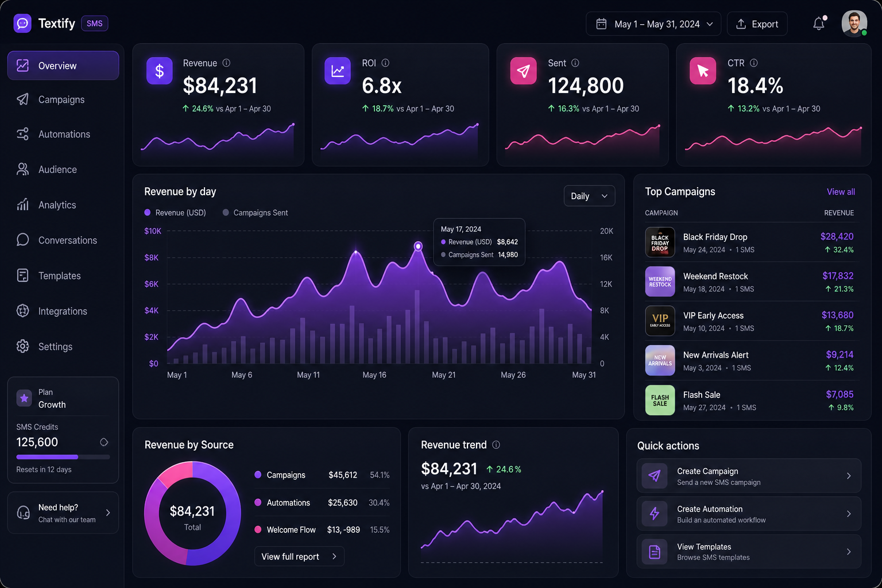The width and height of the screenshot is (882, 588).
Task: Click the donut chart $84,231 total
Action: 192,511
